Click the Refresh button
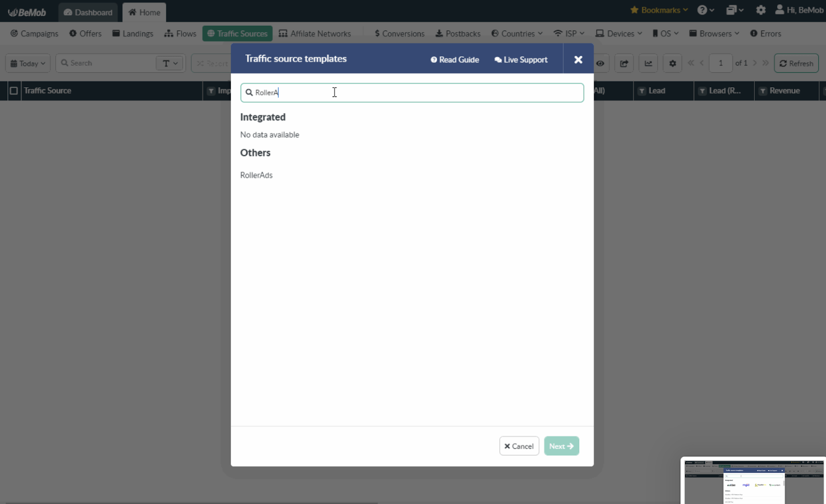 pyautogui.click(x=796, y=63)
